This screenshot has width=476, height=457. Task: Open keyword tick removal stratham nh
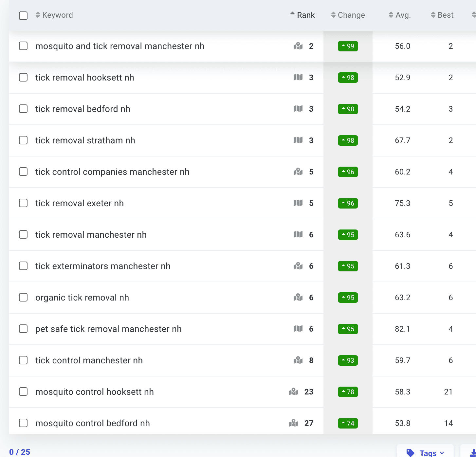pos(85,140)
